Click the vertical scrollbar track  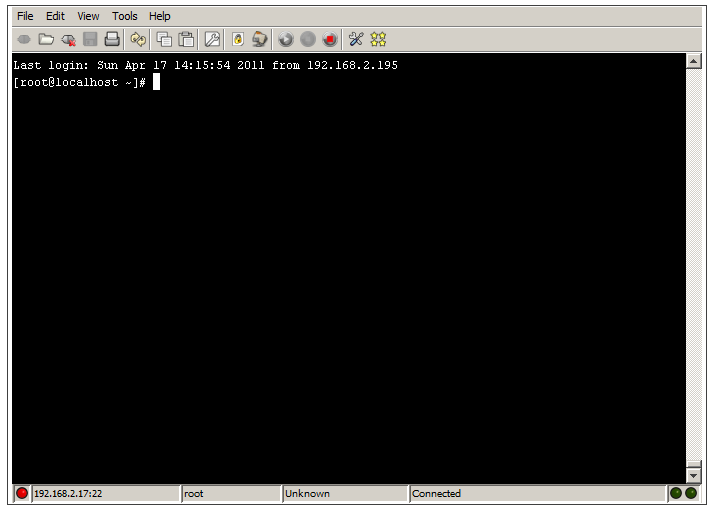pos(694,264)
